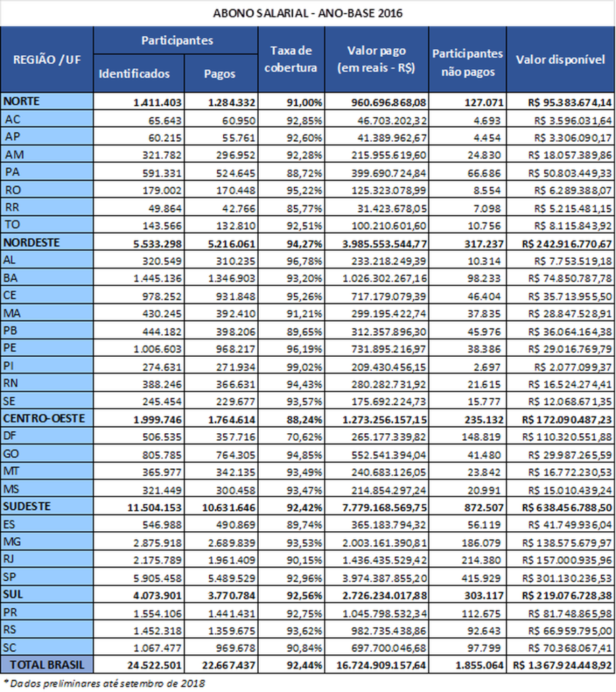This screenshot has width=616, height=692.
Task: Select RJ unpaid participants '214.380'
Action: pos(481,560)
